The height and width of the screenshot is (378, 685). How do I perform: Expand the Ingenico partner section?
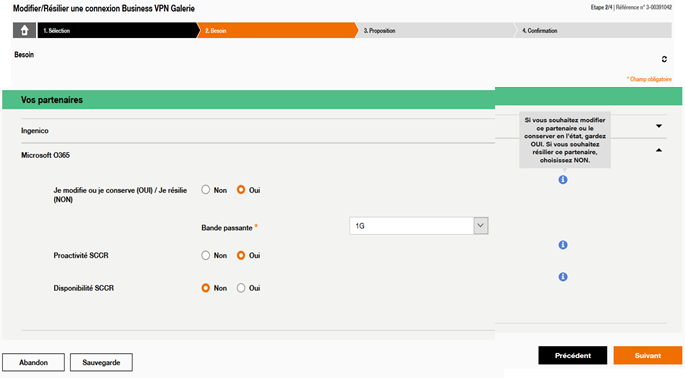tap(659, 126)
